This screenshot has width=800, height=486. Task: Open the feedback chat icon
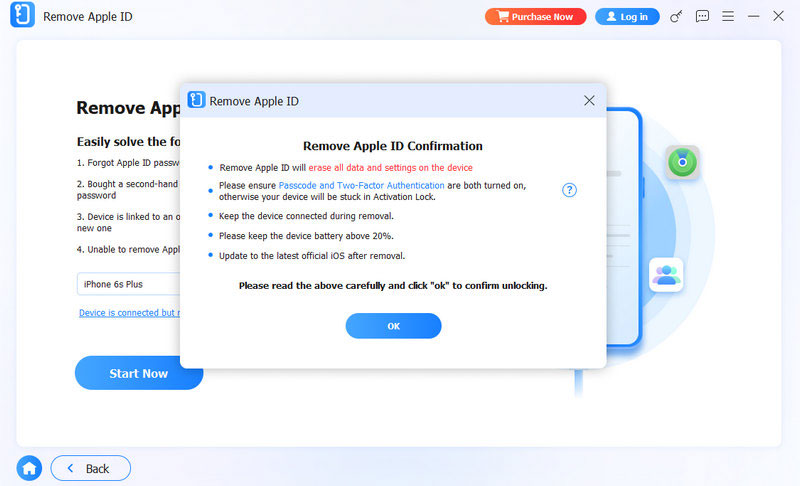point(702,16)
